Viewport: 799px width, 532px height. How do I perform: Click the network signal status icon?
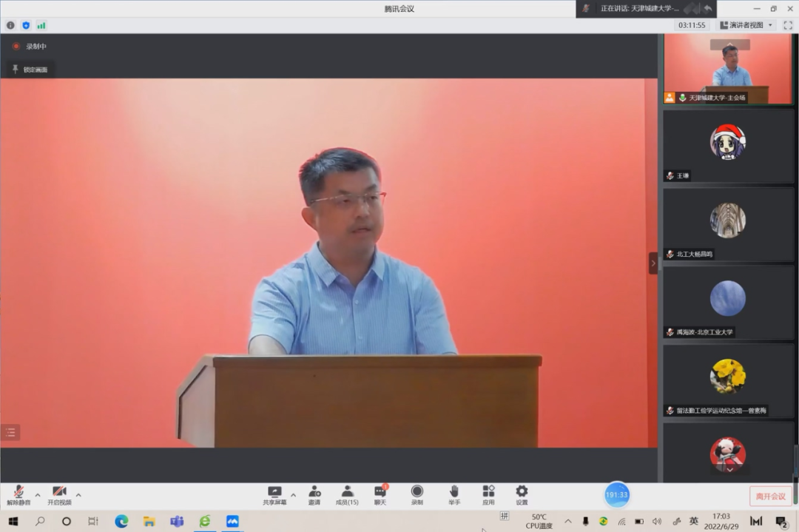pos(41,25)
